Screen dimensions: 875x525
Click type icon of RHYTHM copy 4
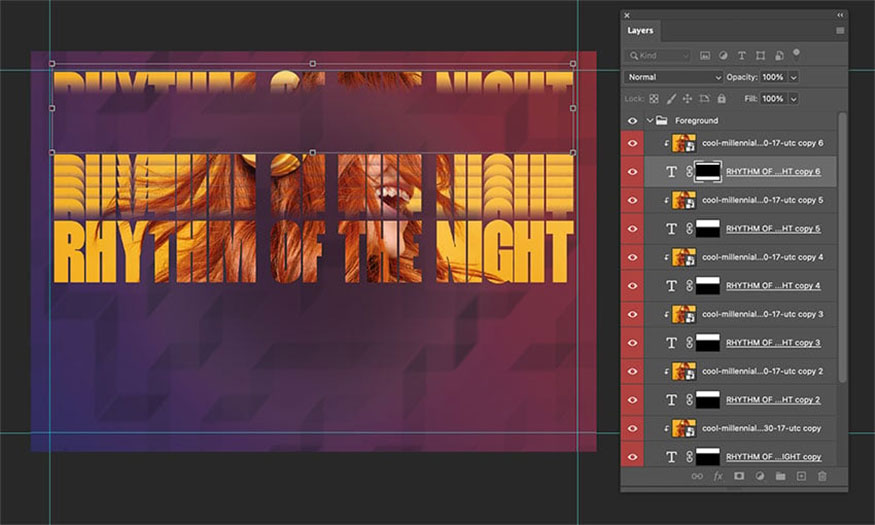(x=671, y=286)
